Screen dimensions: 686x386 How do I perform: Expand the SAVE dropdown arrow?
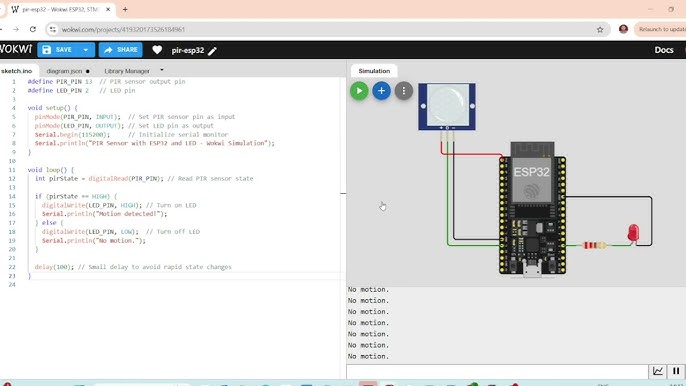pos(86,50)
